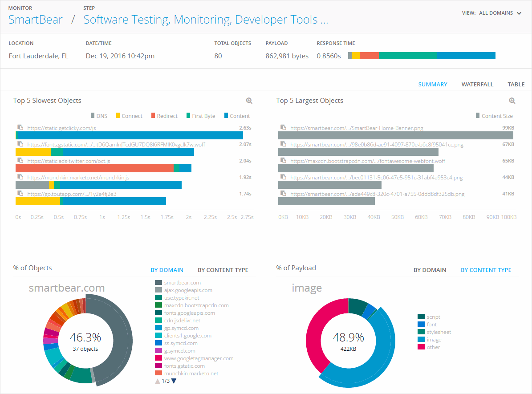Go to previous page of domain legend
Viewport: 532px width, 394px height.
158,381
